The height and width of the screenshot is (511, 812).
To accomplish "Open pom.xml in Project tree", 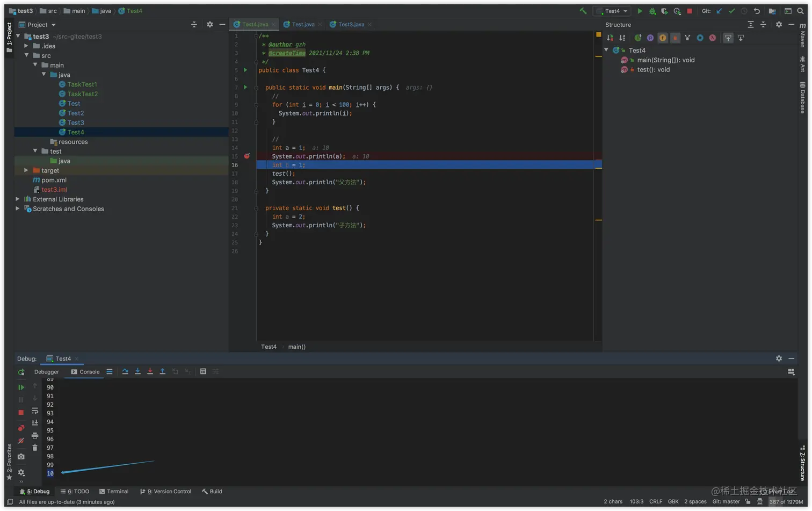I will coord(54,180).
